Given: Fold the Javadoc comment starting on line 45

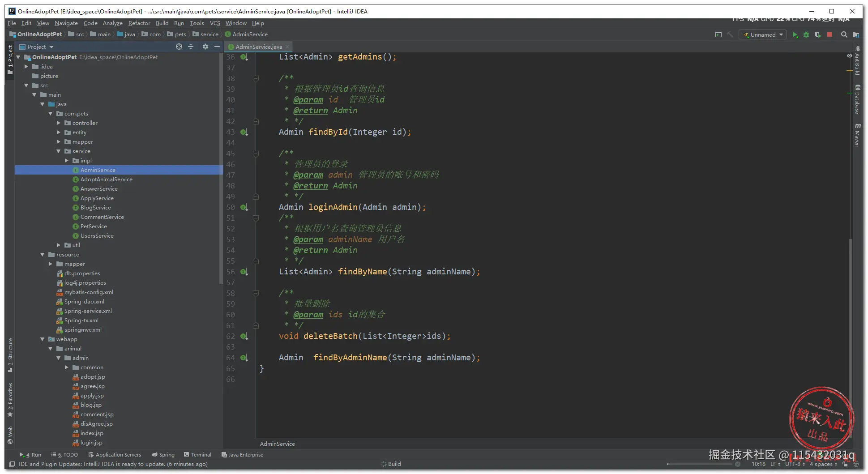Looking at the screenshot, I should pyautogui.click(x=256, y=154).
